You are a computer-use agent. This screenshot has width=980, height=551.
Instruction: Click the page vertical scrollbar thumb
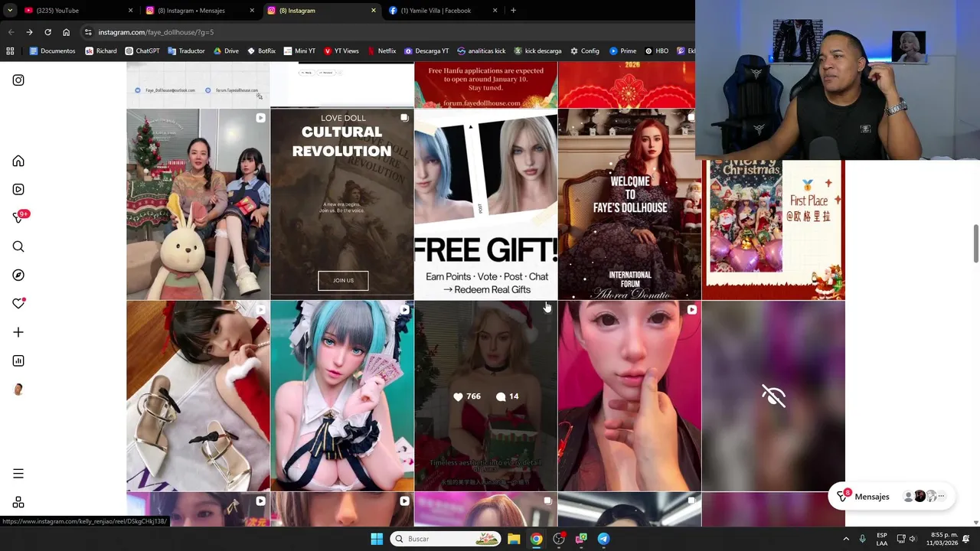click(975, 243)
